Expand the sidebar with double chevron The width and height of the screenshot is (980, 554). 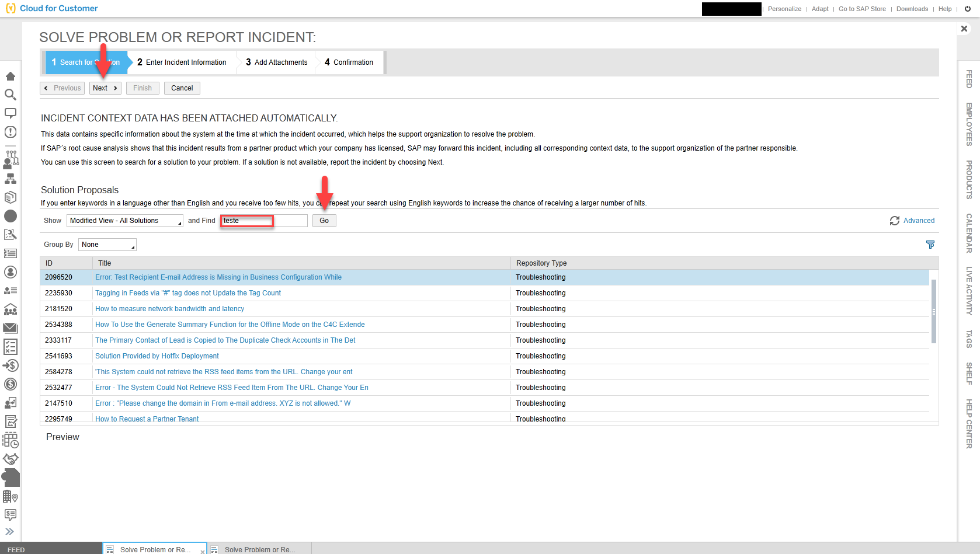pyautogui.click(x=9, y=532)
